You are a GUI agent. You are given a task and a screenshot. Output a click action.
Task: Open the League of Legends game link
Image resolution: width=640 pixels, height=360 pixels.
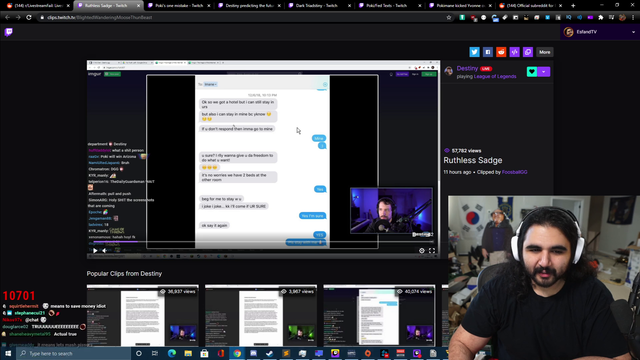click(495, 76)
